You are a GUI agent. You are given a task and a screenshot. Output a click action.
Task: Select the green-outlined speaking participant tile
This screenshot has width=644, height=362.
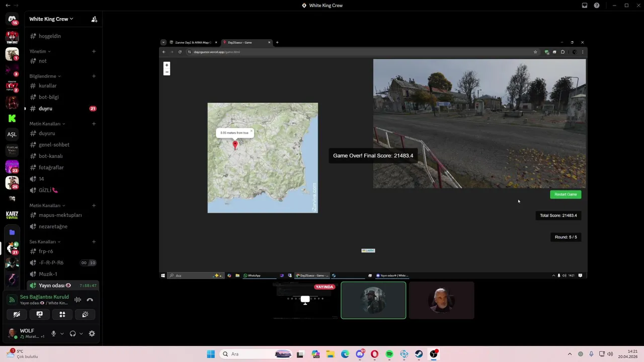click(x=373, y=300)
